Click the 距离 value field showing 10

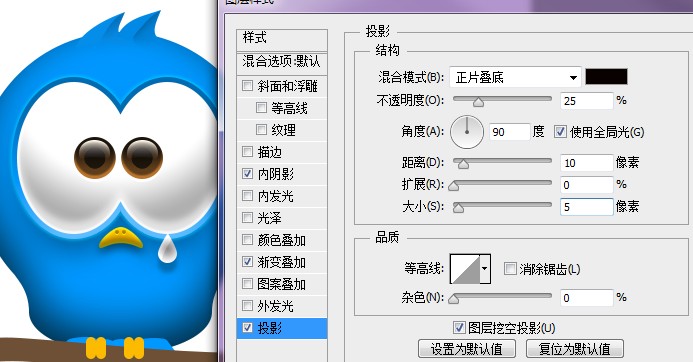[x=586, y=163]
